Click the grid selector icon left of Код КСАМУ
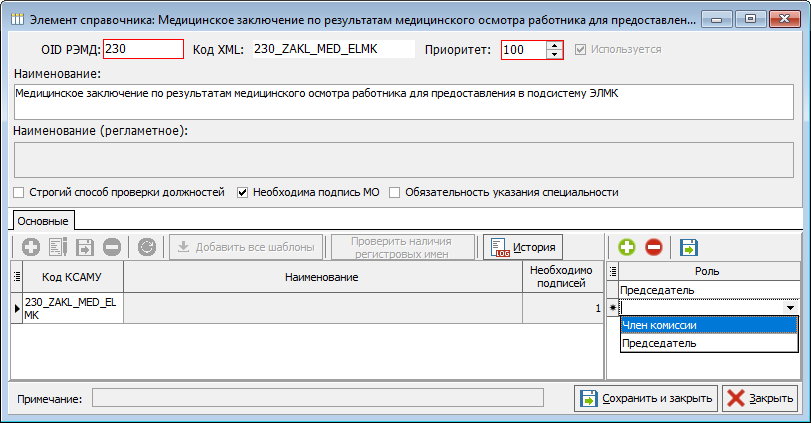 click(16, 277)
